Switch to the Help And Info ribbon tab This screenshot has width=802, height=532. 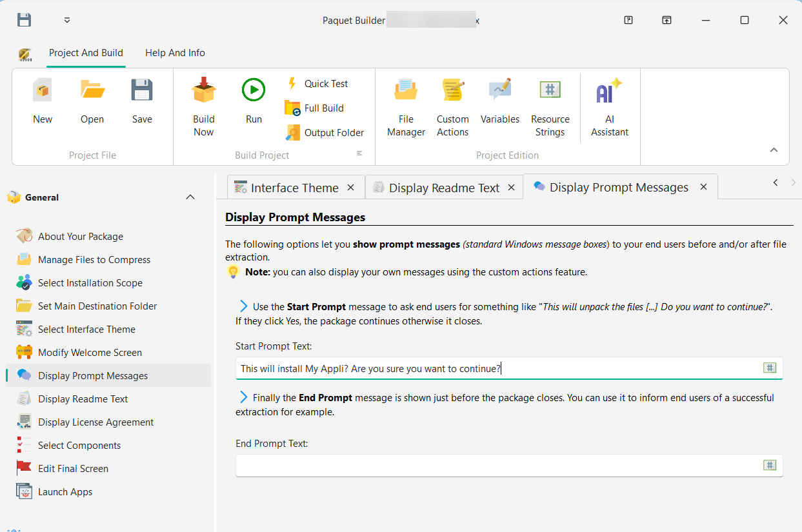[175, 53]
